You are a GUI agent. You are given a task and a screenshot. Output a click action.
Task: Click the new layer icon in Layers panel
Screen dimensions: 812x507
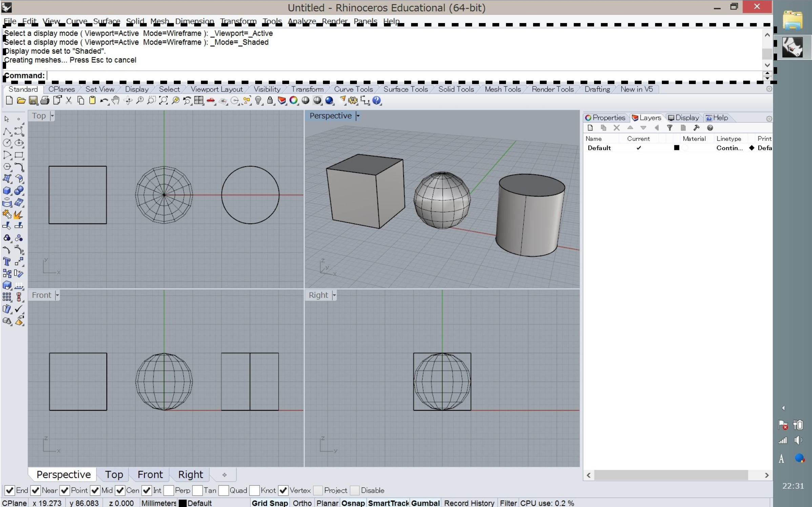(x=590, y=128)
